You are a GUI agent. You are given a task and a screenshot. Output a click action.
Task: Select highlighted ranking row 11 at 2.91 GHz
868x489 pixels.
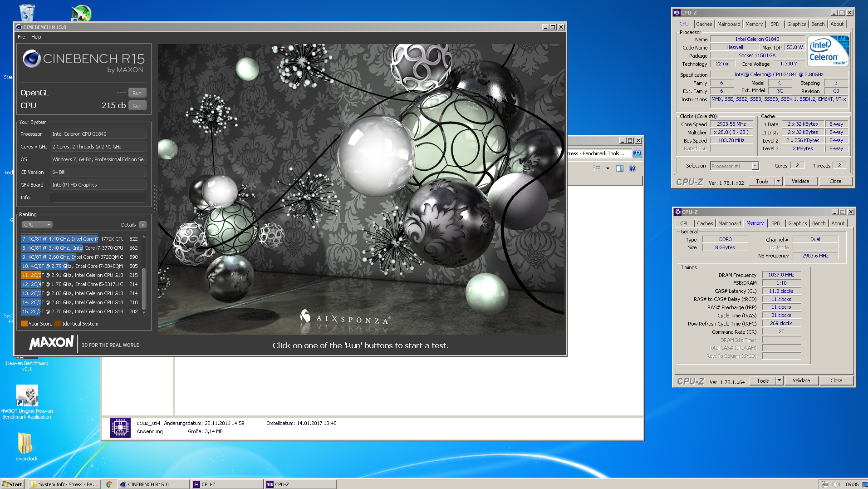pyautogui.click(x=80, y=275)
